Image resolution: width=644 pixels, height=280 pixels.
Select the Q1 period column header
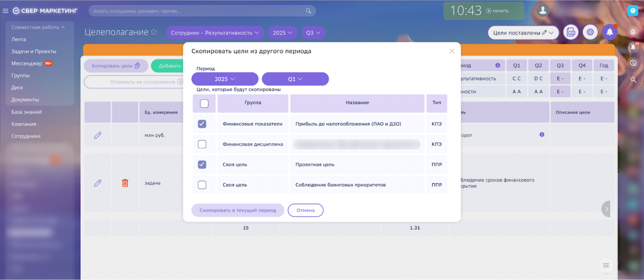[x=517, y=65]
